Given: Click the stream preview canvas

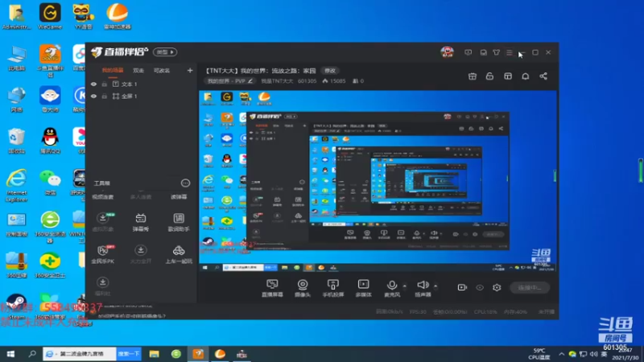Looking at the screenshot, I should pos(378,182).
